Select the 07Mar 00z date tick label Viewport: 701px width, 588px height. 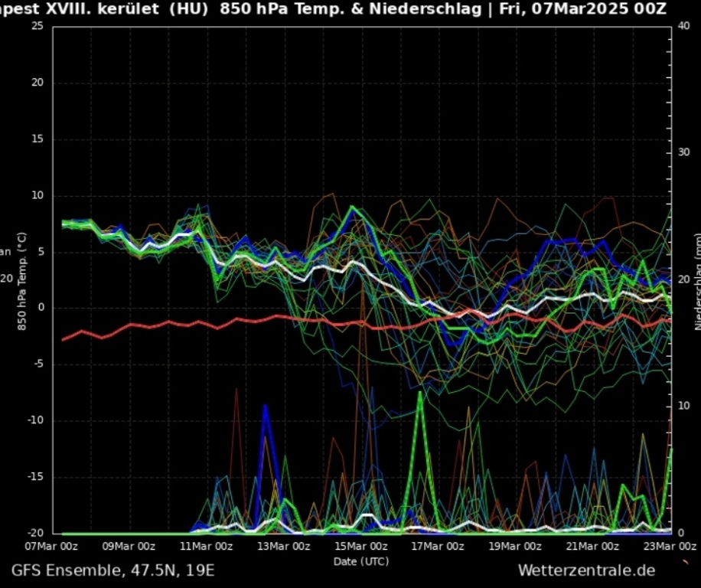52,546
